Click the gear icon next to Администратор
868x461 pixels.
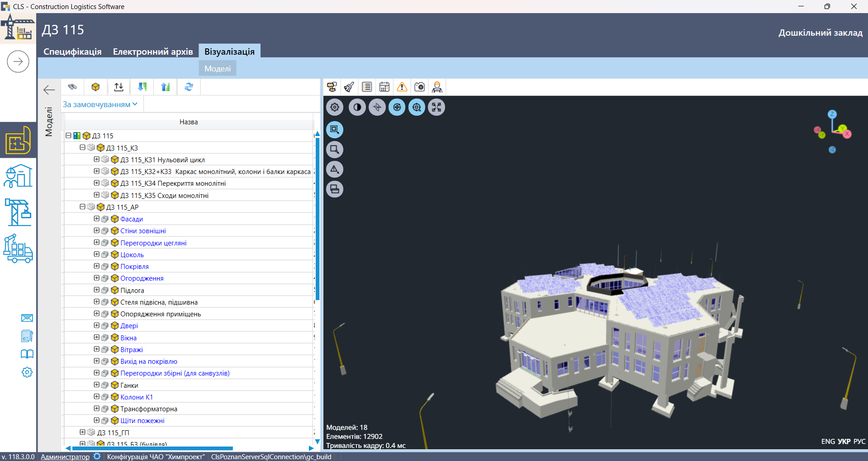pyautogui.click(x=97, y=456)
